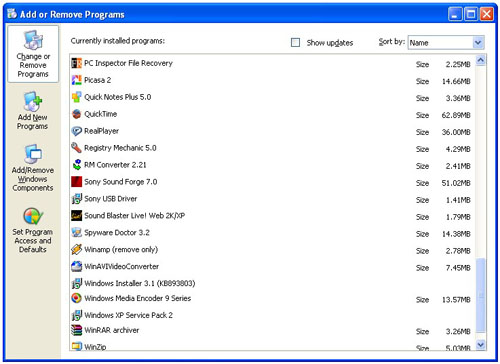Open Set Program Access and Defaults

coord(33,230)
